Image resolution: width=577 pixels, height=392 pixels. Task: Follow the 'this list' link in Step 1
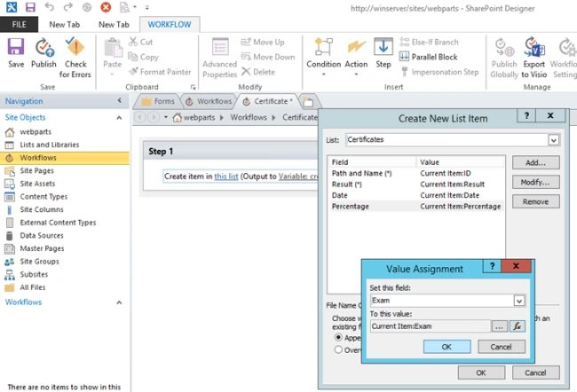pyautogui.click(x=226, y=176)
